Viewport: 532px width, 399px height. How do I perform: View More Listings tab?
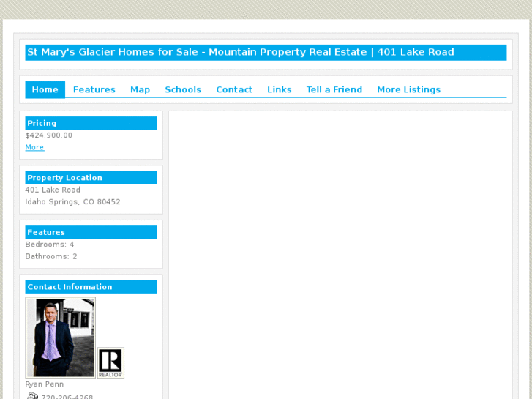click(x=408, y=89)
